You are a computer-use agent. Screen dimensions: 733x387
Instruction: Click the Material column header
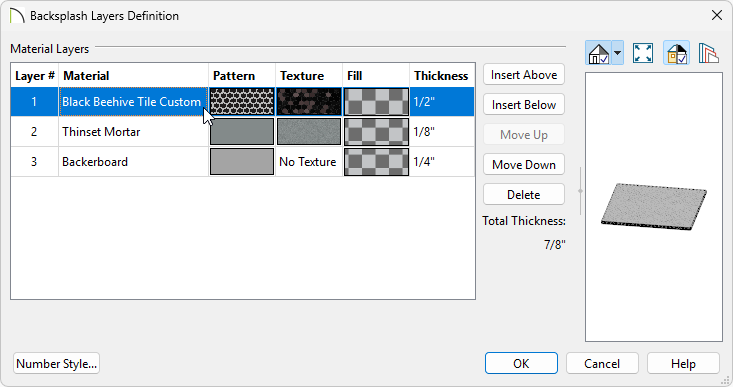133,75
